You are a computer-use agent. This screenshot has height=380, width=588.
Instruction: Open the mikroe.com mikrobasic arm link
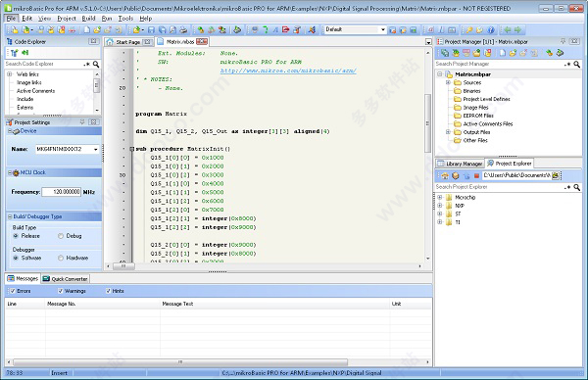(288, 71)
